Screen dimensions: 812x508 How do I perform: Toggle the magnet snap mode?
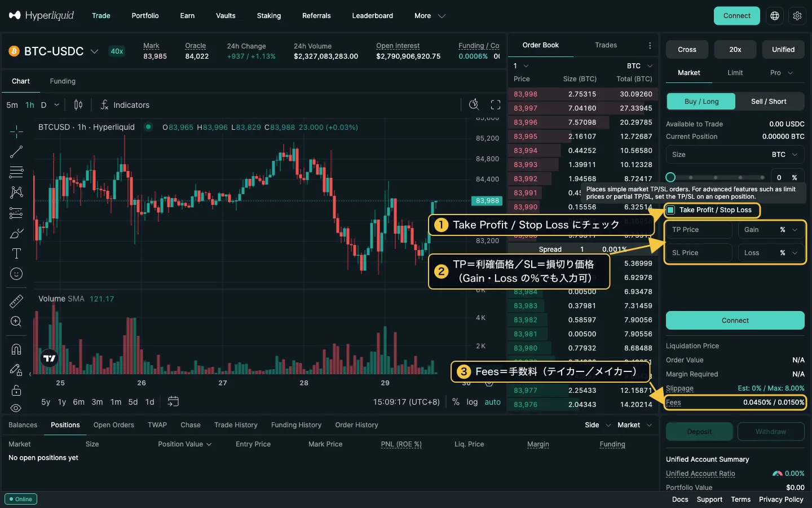point(16,349)
